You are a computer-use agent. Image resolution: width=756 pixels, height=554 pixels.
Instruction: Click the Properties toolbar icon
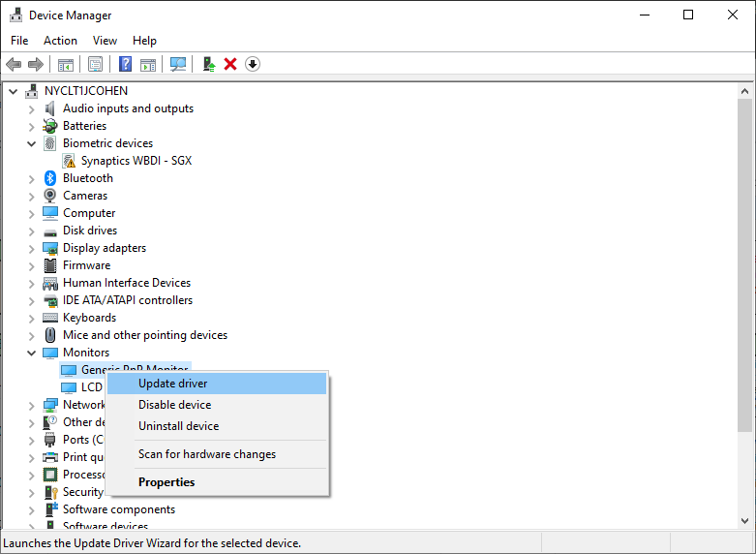[x=95, y=64]
